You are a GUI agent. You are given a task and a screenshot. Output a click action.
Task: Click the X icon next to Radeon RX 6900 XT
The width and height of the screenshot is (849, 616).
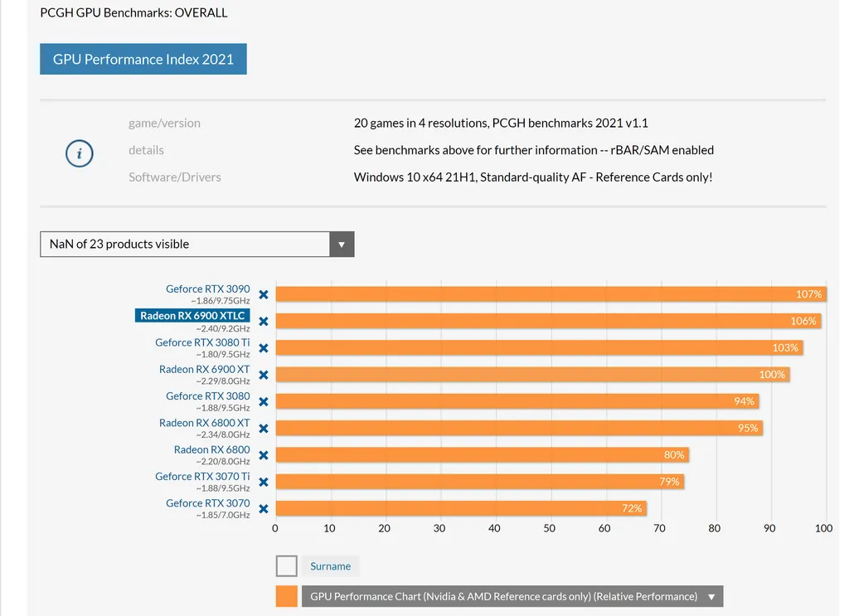coord(263,375)
